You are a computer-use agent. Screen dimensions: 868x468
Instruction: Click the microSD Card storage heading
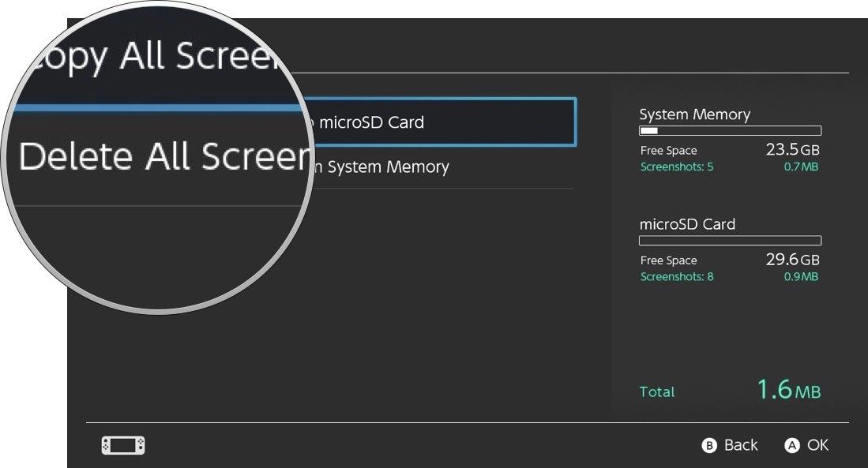(686, 224)
